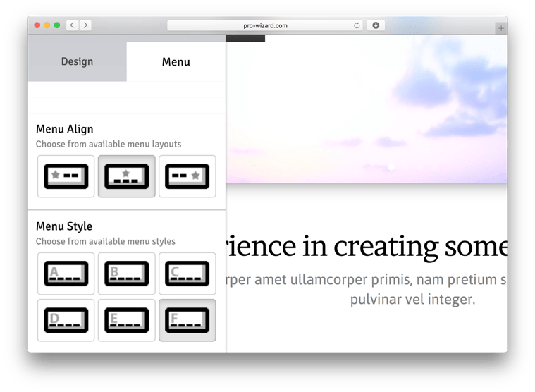Switch to the Design tab

point(77,61)
